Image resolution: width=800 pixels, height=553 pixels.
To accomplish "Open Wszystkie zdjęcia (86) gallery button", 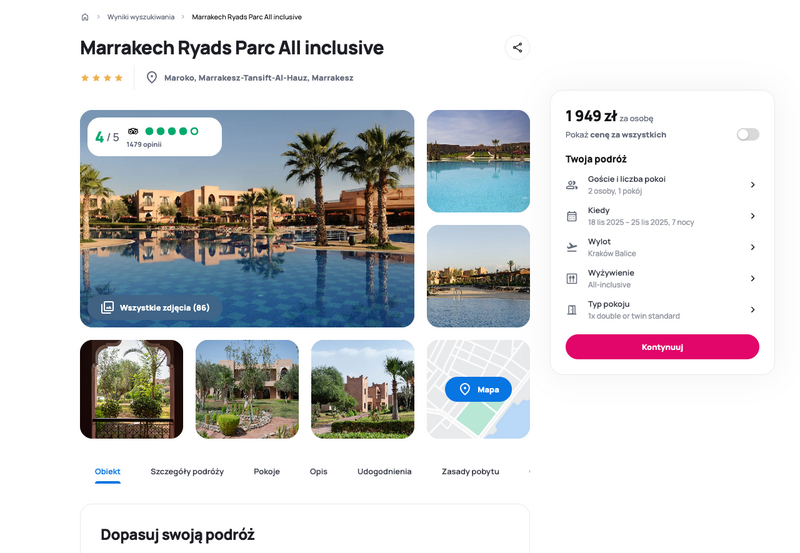I will click(155, 308).
